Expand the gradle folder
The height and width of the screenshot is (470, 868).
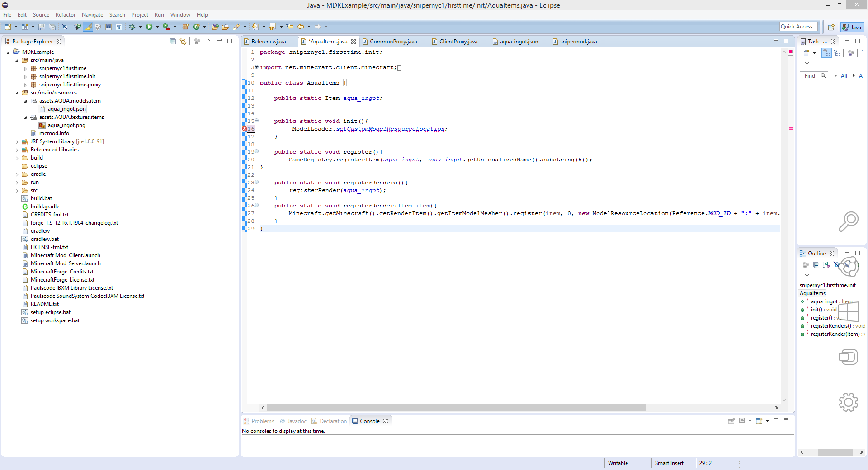tap(17, 174)
